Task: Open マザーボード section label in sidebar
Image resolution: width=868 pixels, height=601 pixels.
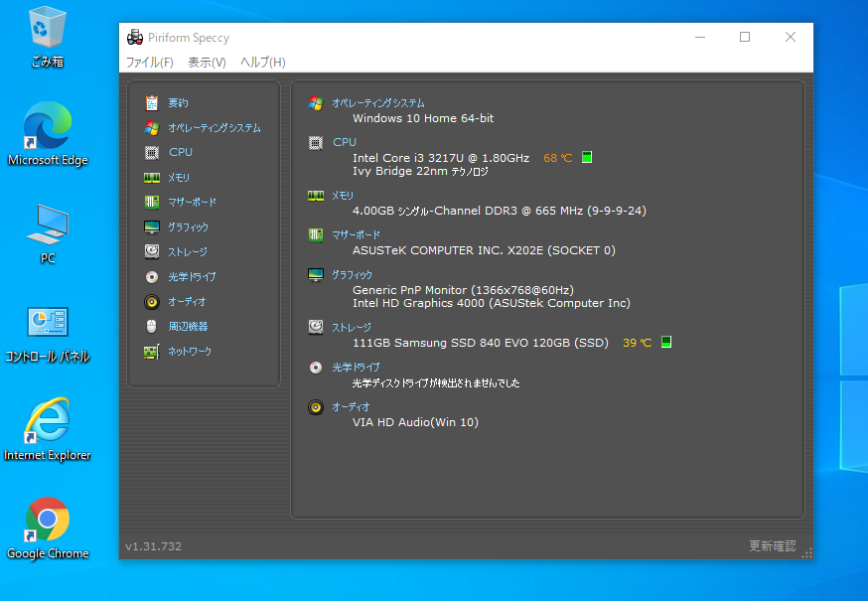Action: click(192, 203)
